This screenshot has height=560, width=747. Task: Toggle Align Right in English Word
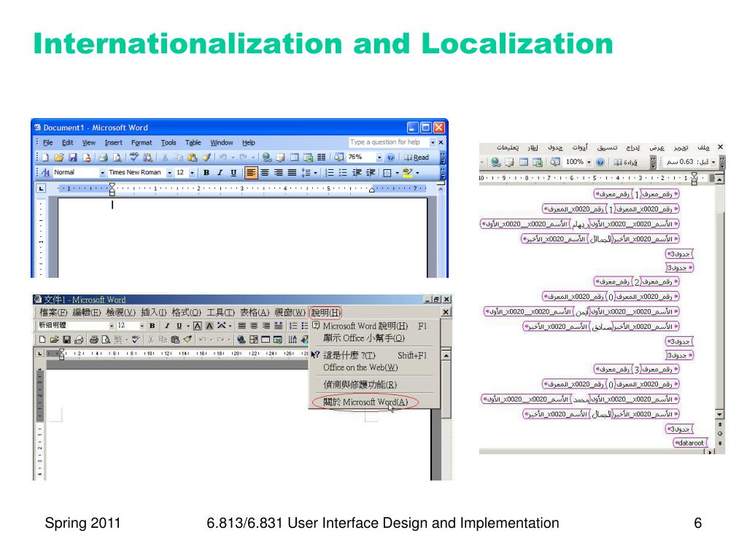278,172
